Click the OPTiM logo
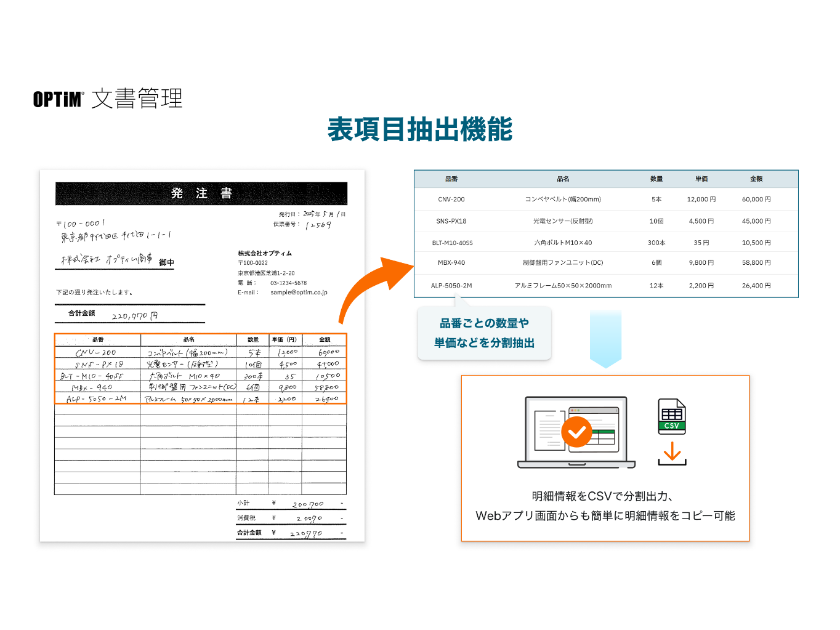 click(58, 99)
